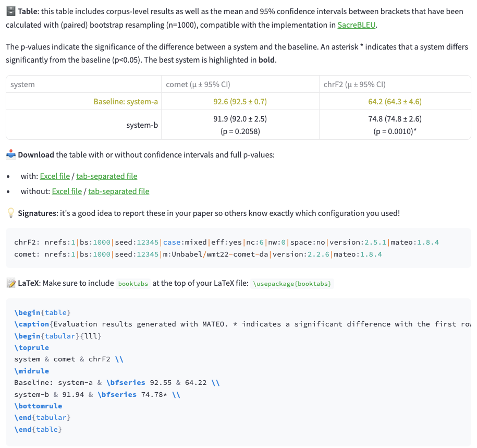Download Excel file with confidence intervals

tap(55, 176)
